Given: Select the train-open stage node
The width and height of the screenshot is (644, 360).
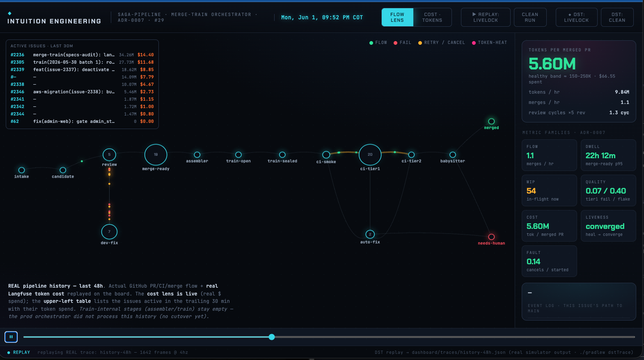Looking at the screenshot, I should (238, 155).
